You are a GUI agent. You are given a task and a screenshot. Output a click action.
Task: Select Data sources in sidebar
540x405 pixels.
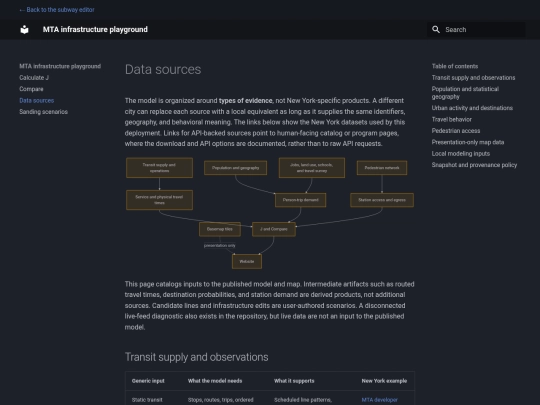[37, 100]
